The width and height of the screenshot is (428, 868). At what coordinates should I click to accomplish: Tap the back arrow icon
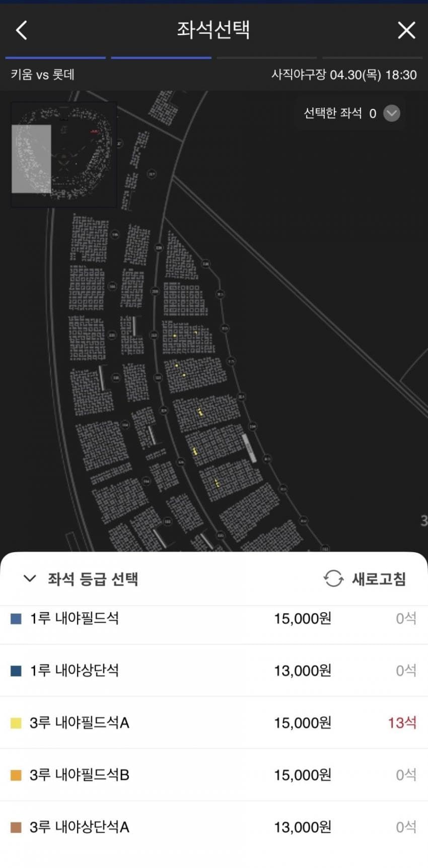tap(21, 30)
